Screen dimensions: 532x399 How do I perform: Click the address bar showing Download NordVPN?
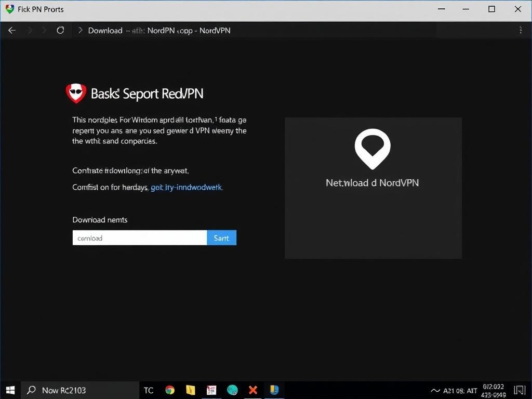point(255,31)
